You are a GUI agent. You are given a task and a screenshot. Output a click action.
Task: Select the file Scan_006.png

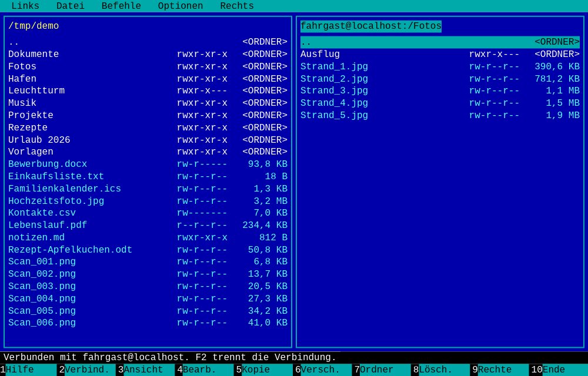click(x=148, y=323)
